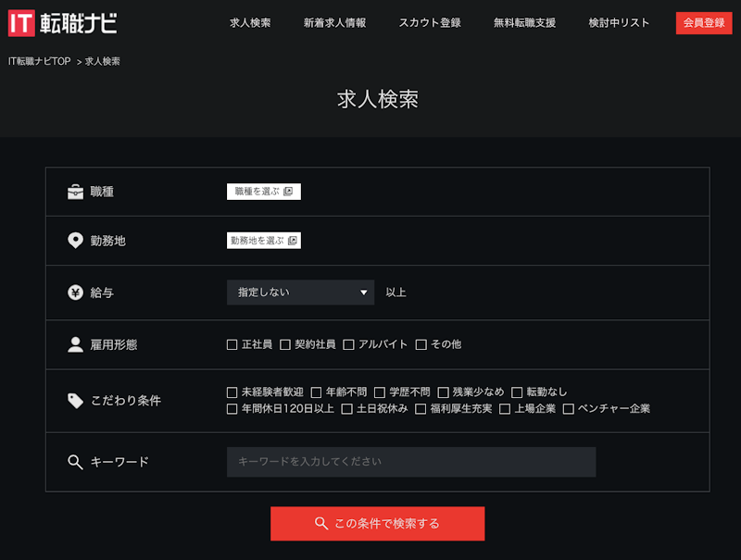Click the 求人検索 page heading

pos(378,99)
